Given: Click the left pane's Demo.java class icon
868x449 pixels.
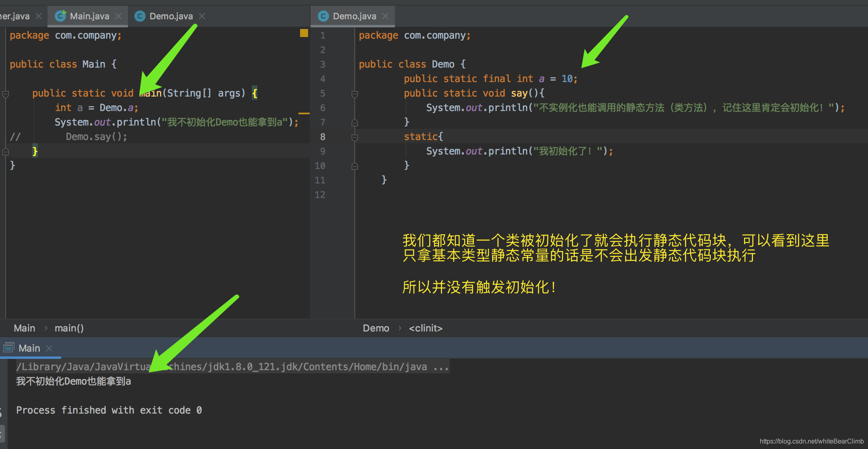Looking at the screenshot, I should [140, 16].
